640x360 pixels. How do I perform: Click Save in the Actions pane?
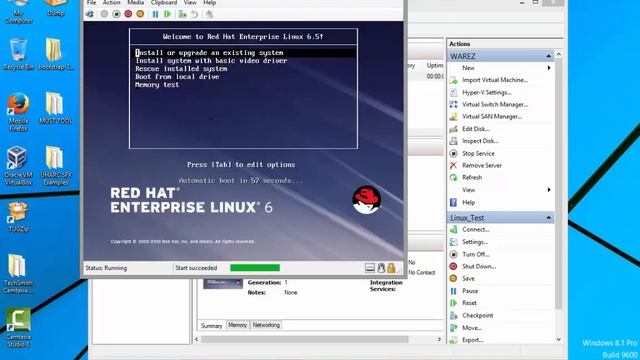click(x=468, y=279)
